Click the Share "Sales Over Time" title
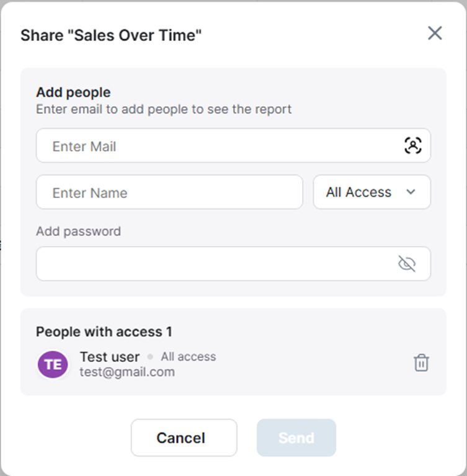The width and height of the screenshot is (467, 476). click(111, 35)
